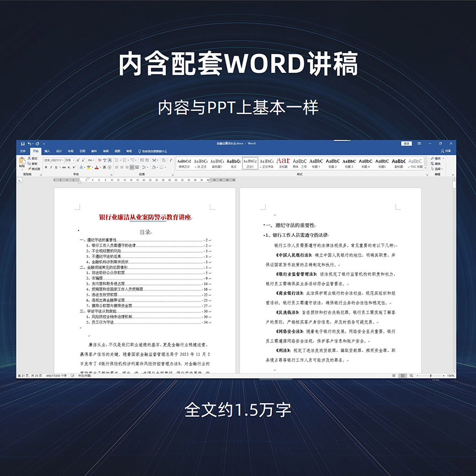This screenshot has height=476, width=476.
Task: Toggle Bold formatting
Action: coord(46,167)
